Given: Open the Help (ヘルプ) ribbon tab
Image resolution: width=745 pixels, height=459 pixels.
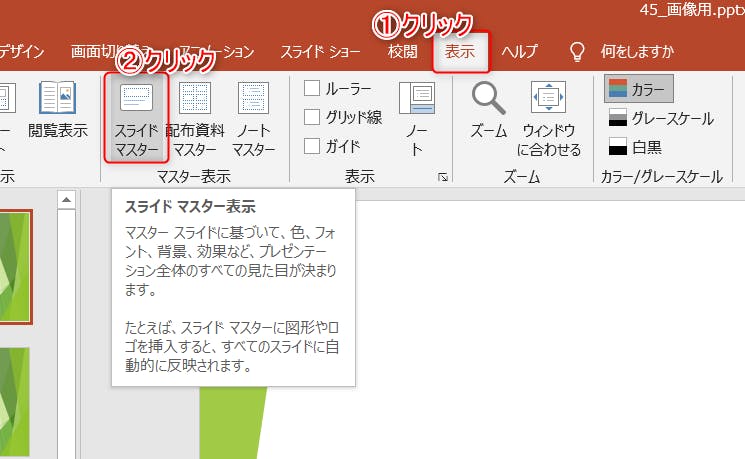Looking at the screenshot, I should [519, 52].
